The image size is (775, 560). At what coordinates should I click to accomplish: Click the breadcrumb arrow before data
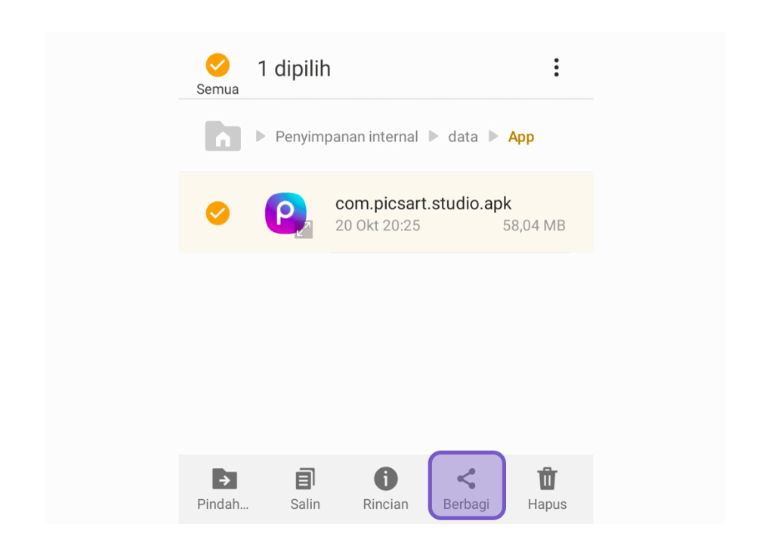(433, 136)
